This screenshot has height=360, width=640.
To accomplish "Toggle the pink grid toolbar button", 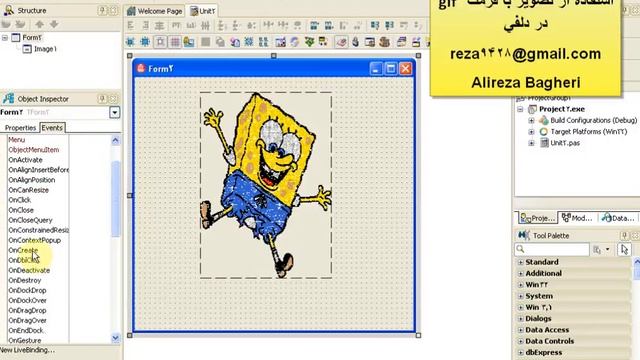I will [175, 42].
